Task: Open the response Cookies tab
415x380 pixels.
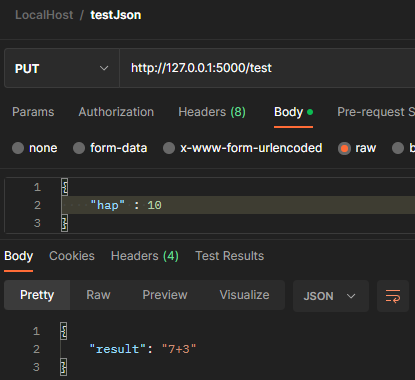Action: click(x=72, y=256)
